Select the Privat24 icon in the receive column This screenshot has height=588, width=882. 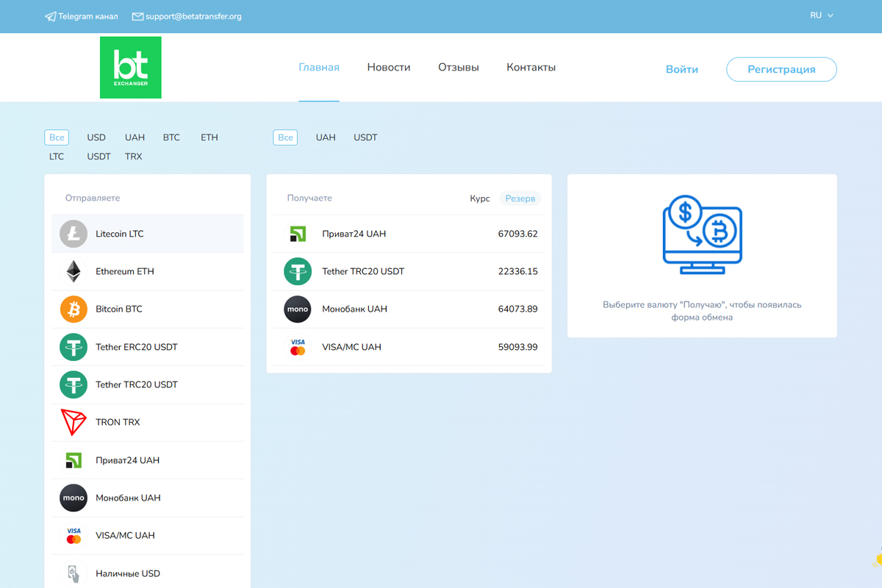pyautogui.click(x=298, y=234)
